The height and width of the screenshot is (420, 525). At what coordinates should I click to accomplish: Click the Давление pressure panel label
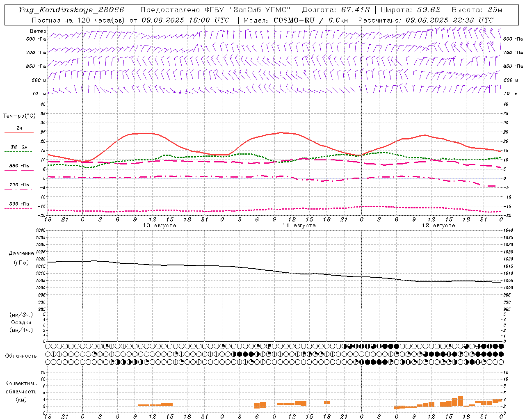point(21,253)
